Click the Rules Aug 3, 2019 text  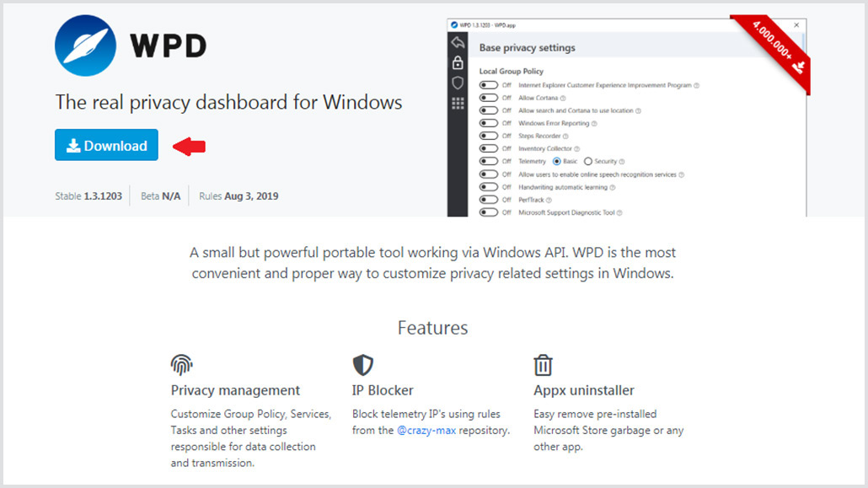tap(238, 196)
